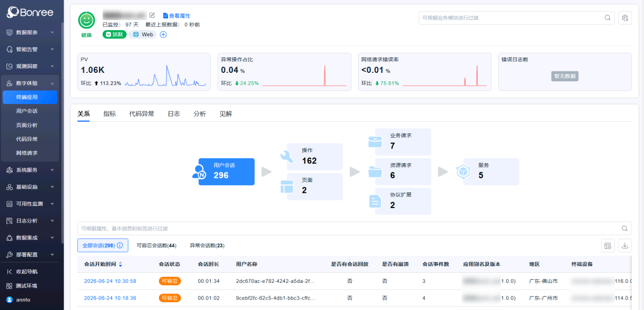The height and width of the screenshot is (310, 644).
Task: Open session 2026-06-24 10:30:58 link
Action: click(110, 281)
